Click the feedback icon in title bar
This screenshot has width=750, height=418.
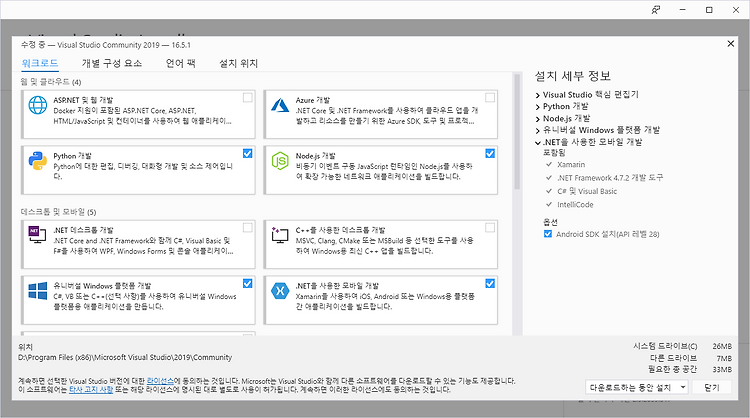pyautogui.click(x=656, y=10)
